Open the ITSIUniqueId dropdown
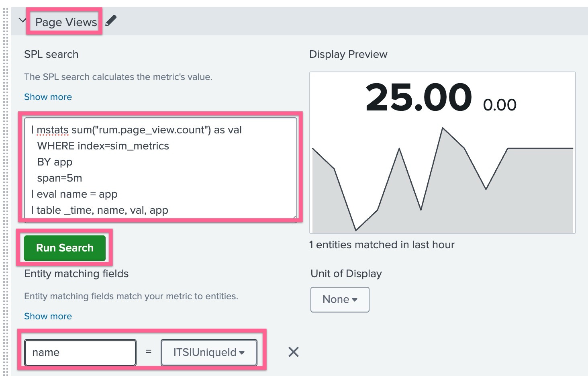The width and height of the screenshot is (588, 376). pos(209,352)
